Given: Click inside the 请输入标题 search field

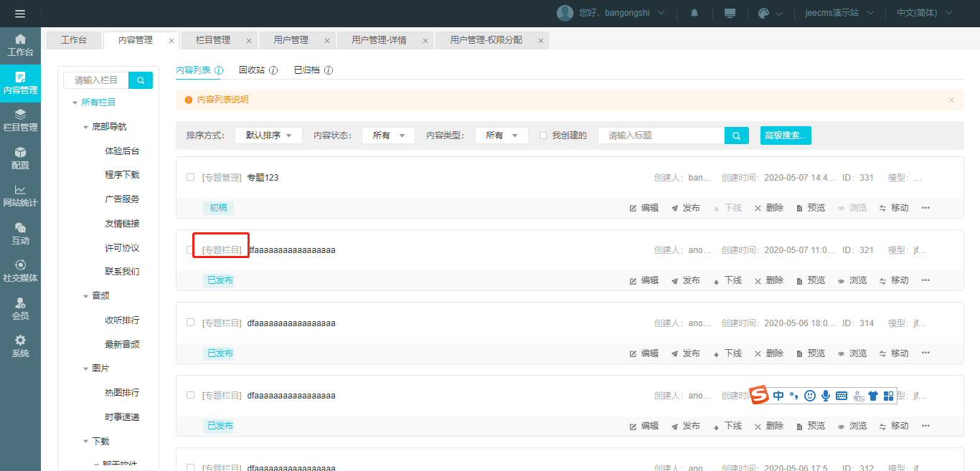Looking at the screenshot, I should click(661, 135).
